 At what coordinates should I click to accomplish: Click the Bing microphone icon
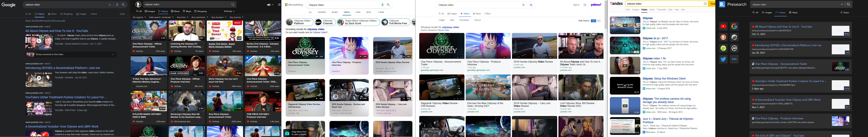click(382, 5)
